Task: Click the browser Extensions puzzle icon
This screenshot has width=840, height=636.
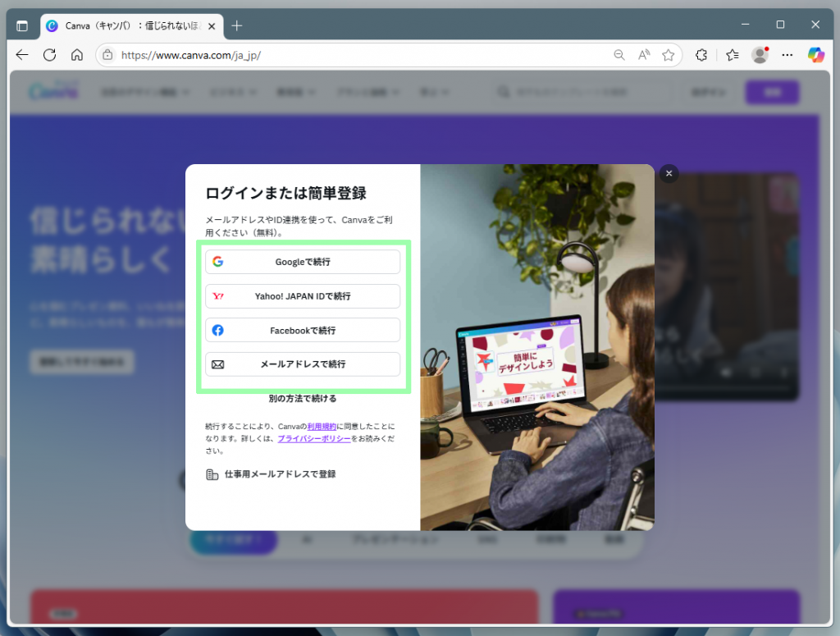Action: [x=701, y=55]
